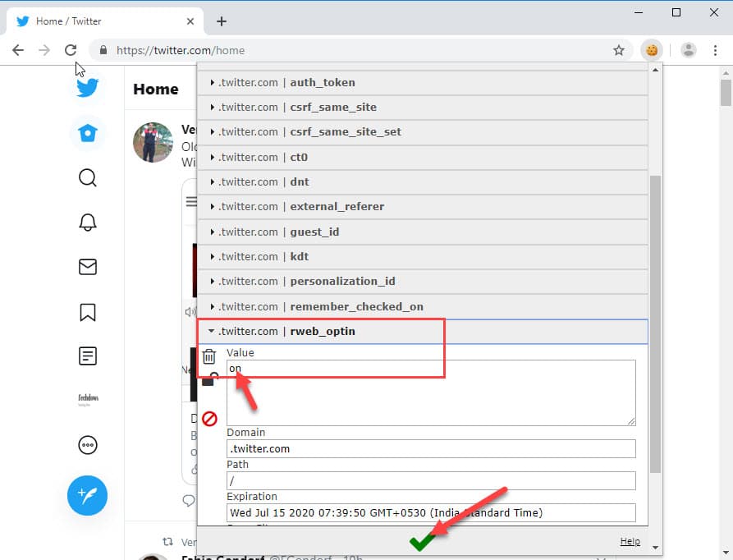Focus the address bar showing twitter.com/home
This screenshot has height=560, width=733.
click(x=360, y=50)
